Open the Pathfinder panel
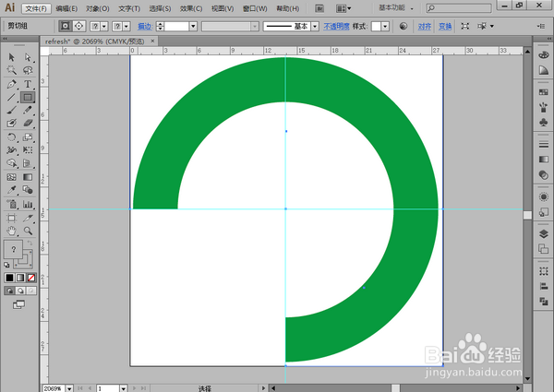 tap(544, 302)
